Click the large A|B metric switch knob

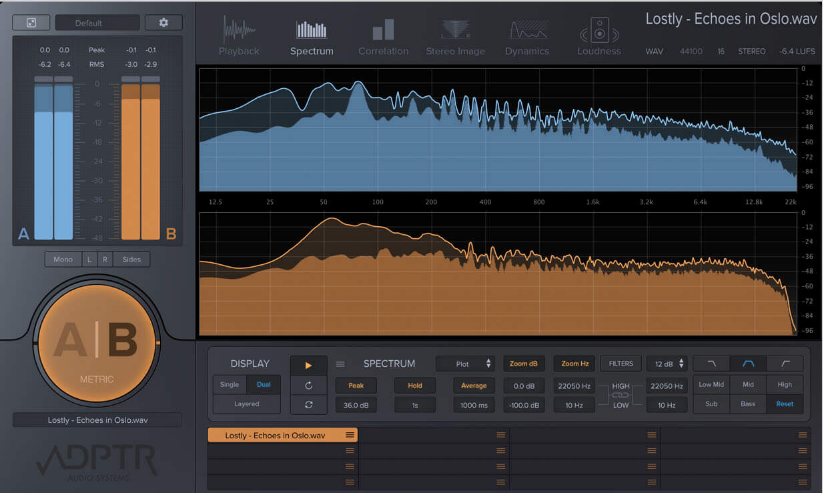pyautogui.click(x=96, y=342)
